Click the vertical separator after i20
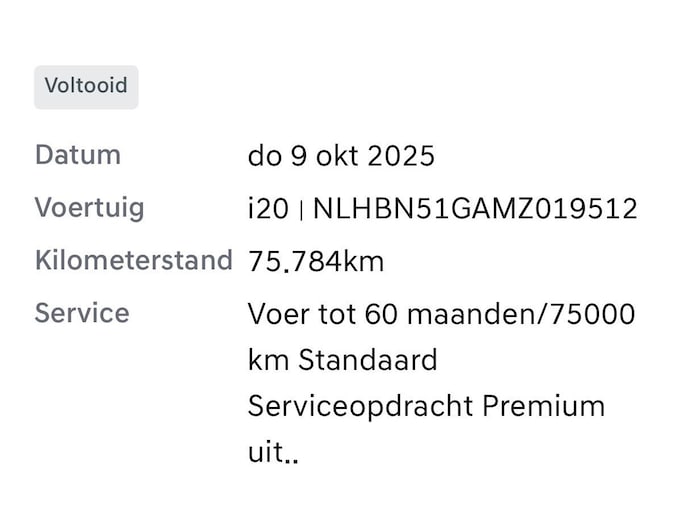The height and width of the screenshot is (513, 685). pyautogui.click(x=301, y=211)
